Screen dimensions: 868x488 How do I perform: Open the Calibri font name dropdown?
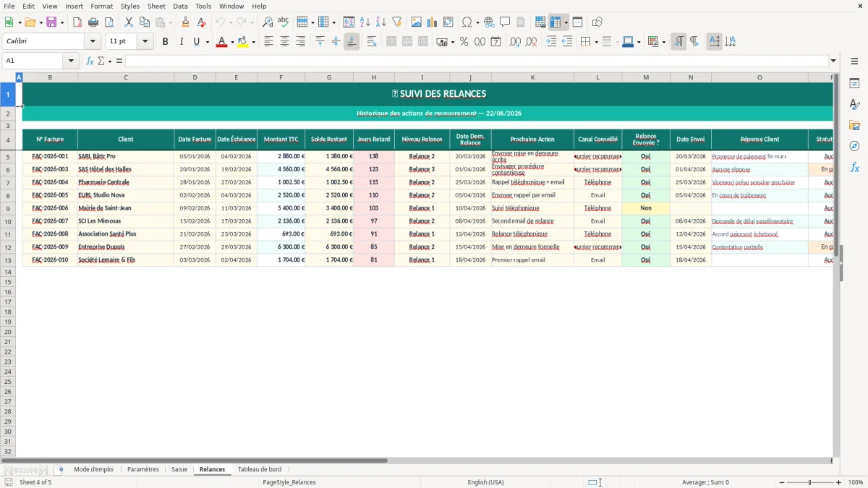tap(93, 42)
